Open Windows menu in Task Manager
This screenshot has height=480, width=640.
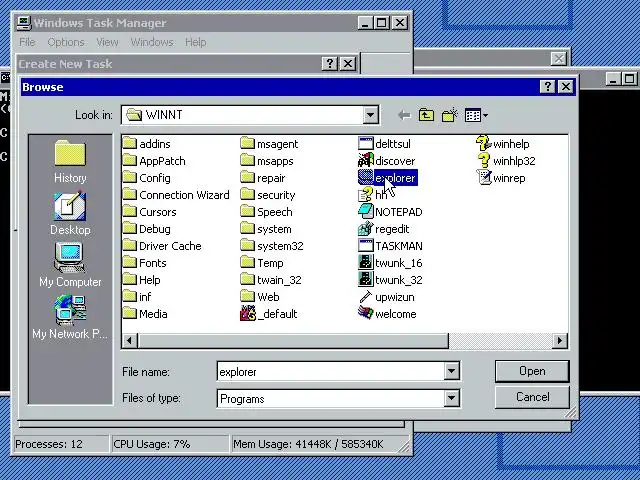152,42
